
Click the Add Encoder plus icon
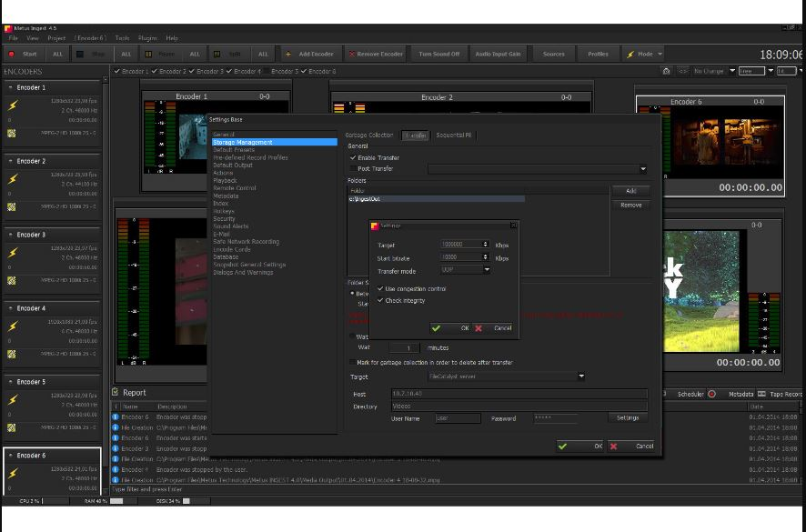tap(287, 54)
